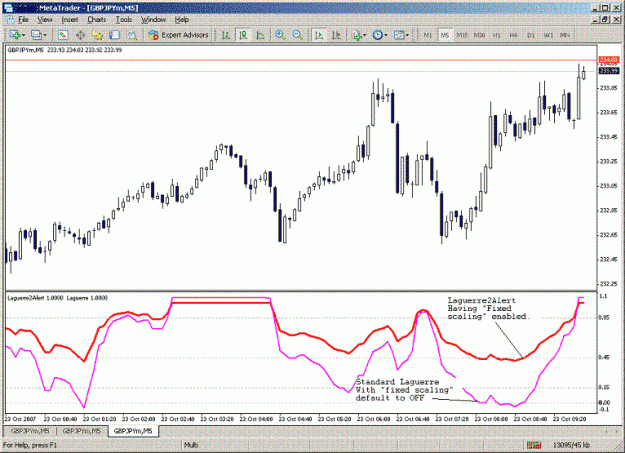The image size is (625, 453).
Task: Click the chart document icon beside File menu
Action: (10, 20)
